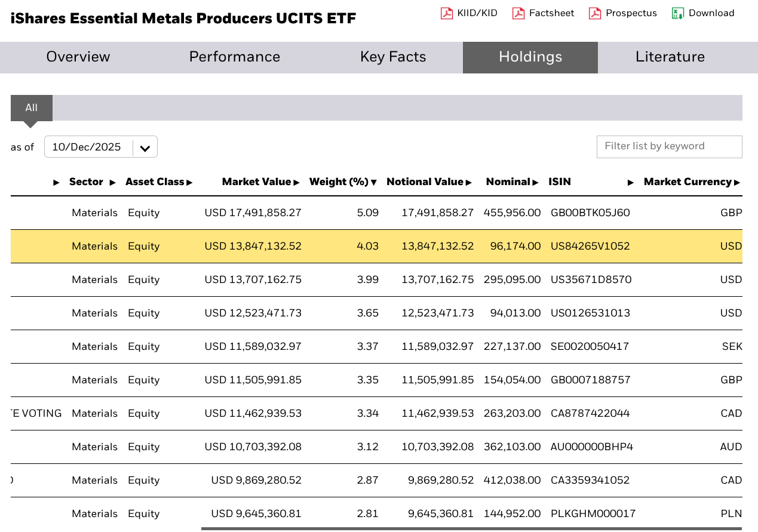Screen dimensions: 758x532
Task: Click the Factsheet PDF icon
Action: point(518,13)
